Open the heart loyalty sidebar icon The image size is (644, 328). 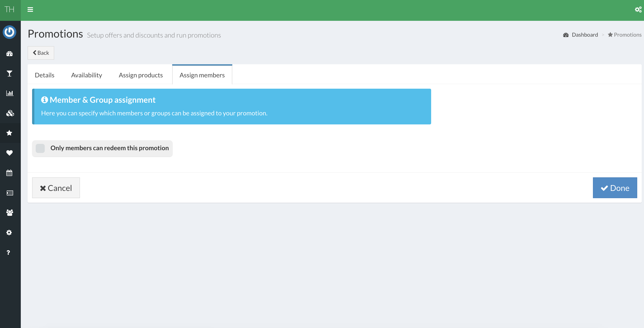9,153
